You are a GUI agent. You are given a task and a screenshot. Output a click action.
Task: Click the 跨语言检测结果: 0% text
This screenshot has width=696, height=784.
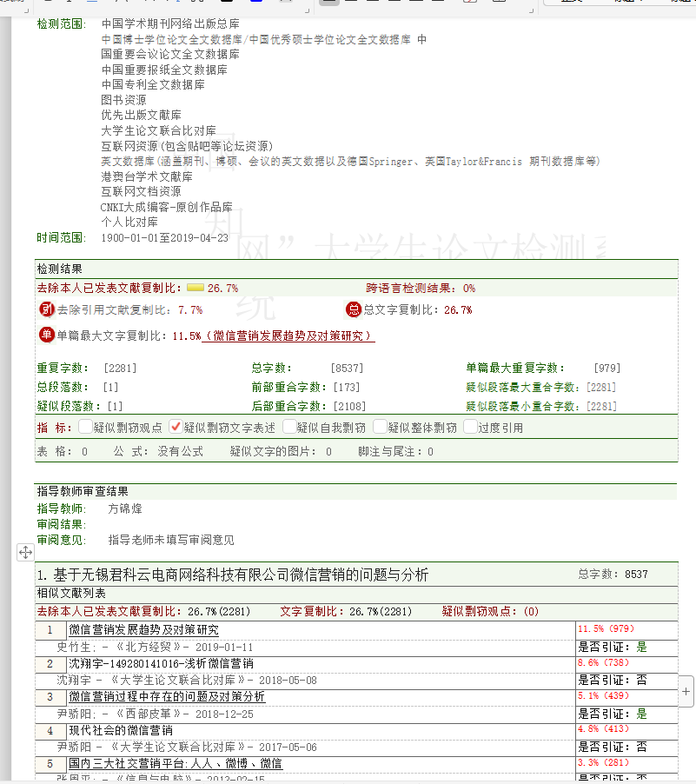coord(421,288)
